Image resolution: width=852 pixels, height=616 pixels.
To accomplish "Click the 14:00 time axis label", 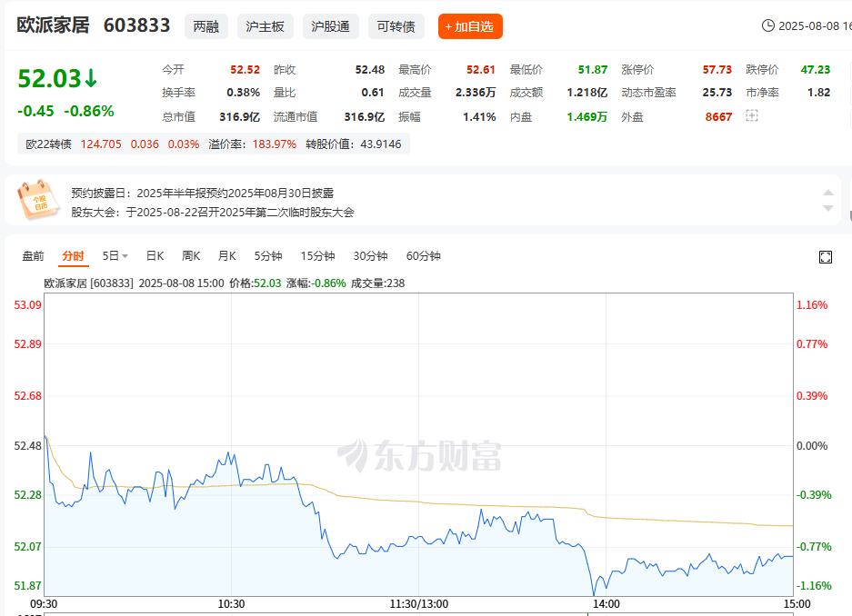I will pyautogui.click(x=606, y=604).
